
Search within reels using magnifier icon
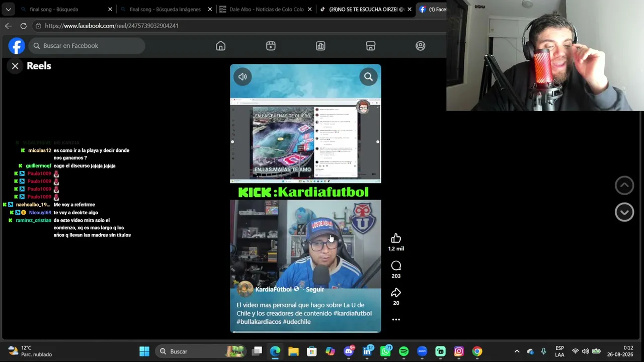[368, 77]
